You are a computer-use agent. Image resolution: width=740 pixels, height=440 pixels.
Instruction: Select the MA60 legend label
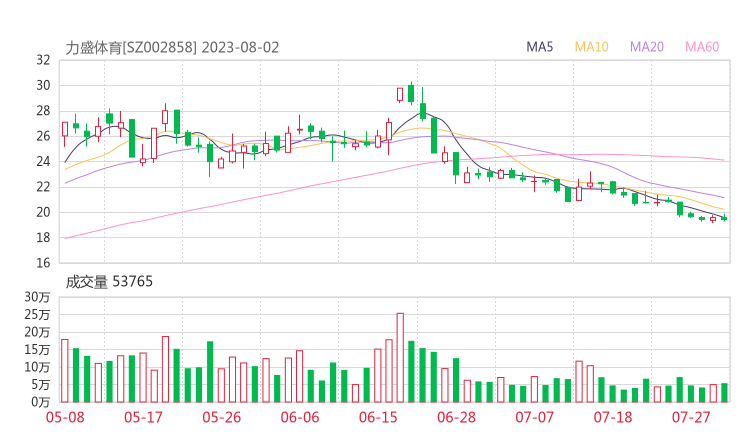702,47
